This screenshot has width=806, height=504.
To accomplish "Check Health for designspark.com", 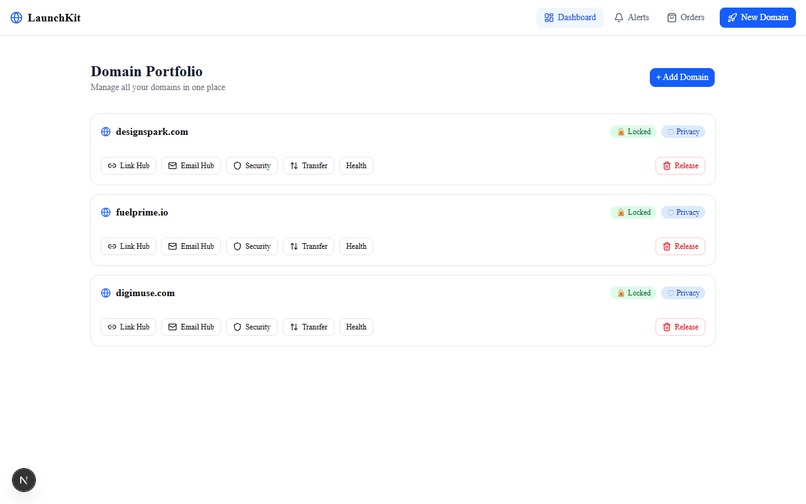I will pyautogui.click(x=356, y=166).
